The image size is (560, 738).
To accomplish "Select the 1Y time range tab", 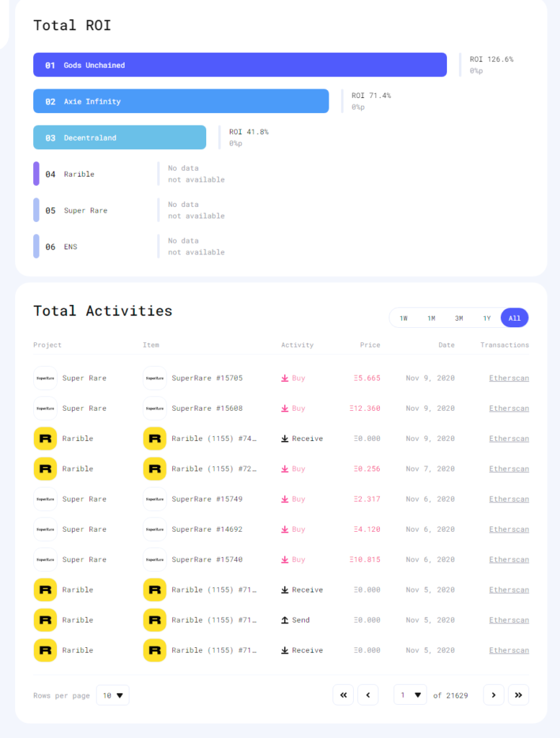I will [x=486, y=318].
